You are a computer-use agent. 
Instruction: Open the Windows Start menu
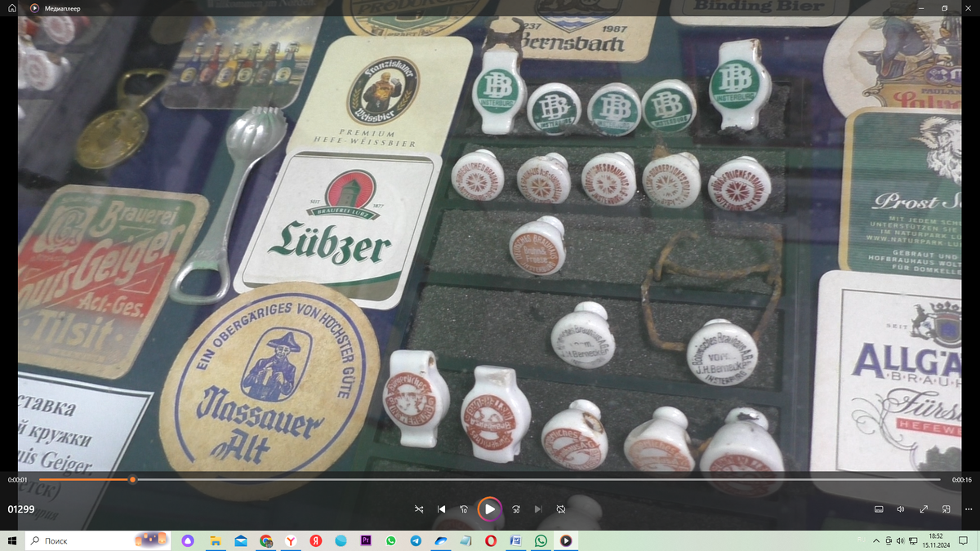click(x=12, y=540)
